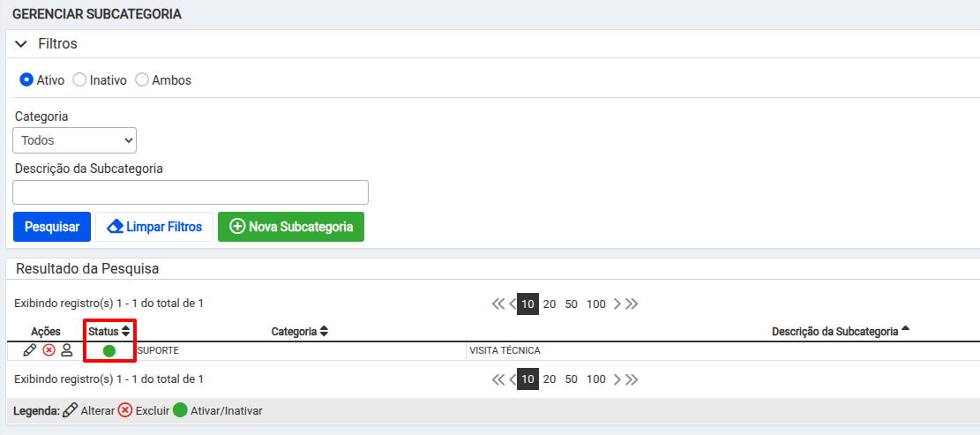
Task: Go to last page in top pagination
Action: coord(632,304)
